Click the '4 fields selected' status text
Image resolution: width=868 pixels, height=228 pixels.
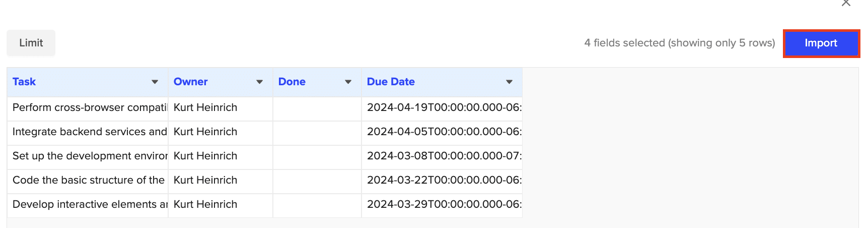tap(679, 43)
